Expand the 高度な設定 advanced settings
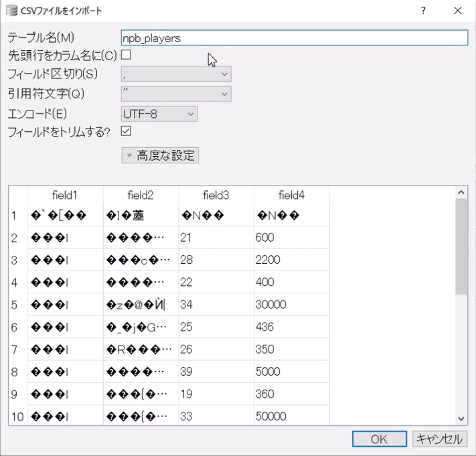This screenshot has height=456, width=476. pyautogui.click(x=160, y=155)
